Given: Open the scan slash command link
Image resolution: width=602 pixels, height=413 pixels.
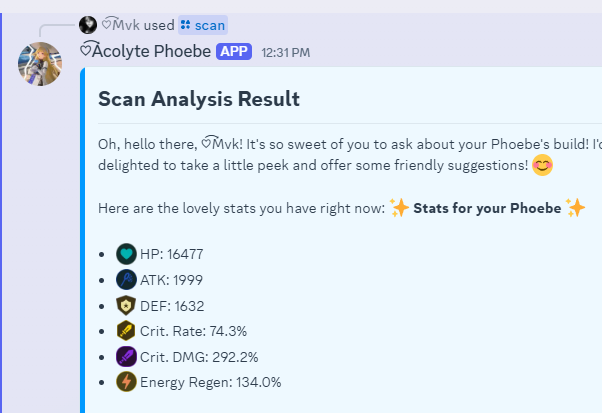Looking at the screenshot, I should click(x=203, y=25).
